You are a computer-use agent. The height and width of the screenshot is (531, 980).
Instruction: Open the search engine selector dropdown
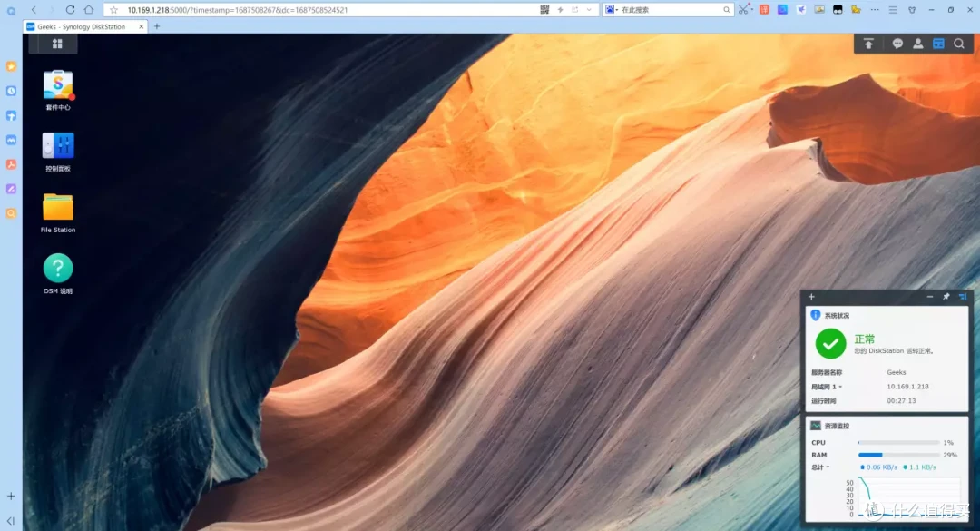(x=612, y=10)
